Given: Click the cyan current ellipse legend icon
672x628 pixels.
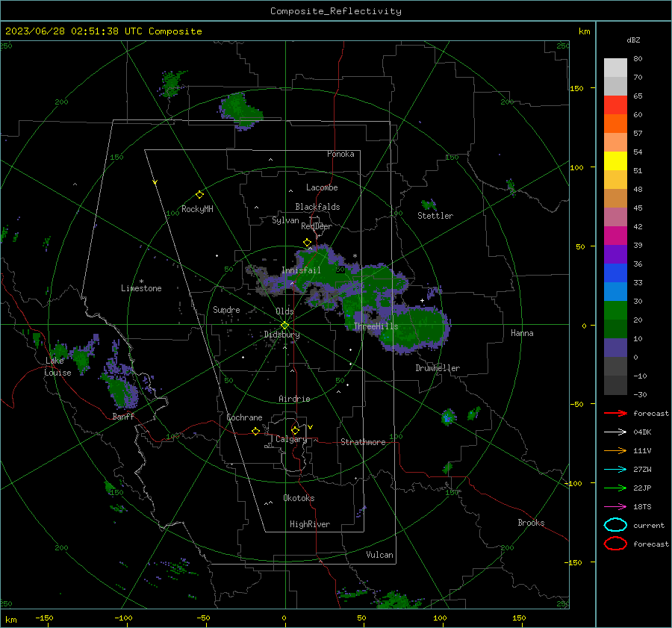Looking at the screenshot, I should pos(615,525).
